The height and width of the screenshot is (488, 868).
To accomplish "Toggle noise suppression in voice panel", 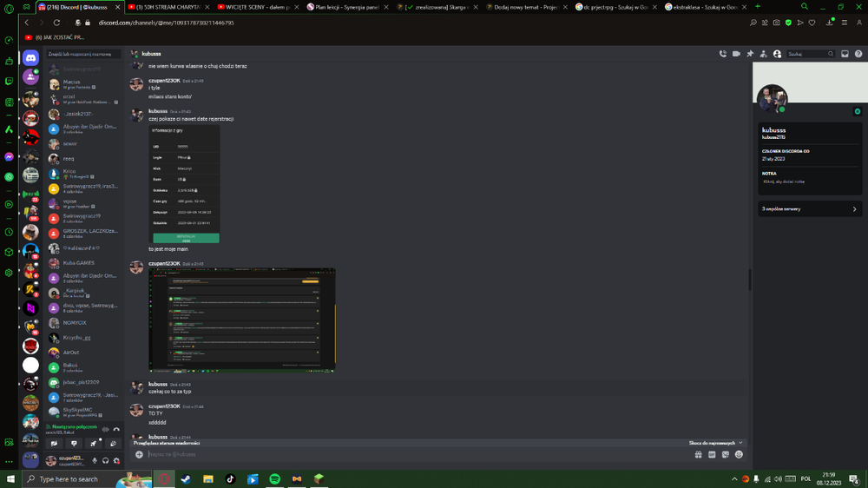I will [105, 429].
